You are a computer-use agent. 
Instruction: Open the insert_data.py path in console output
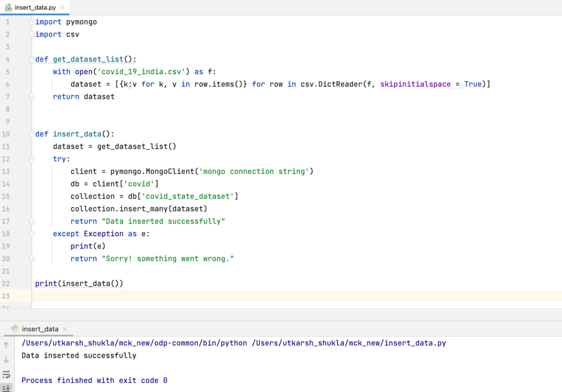tap(349, 343)
